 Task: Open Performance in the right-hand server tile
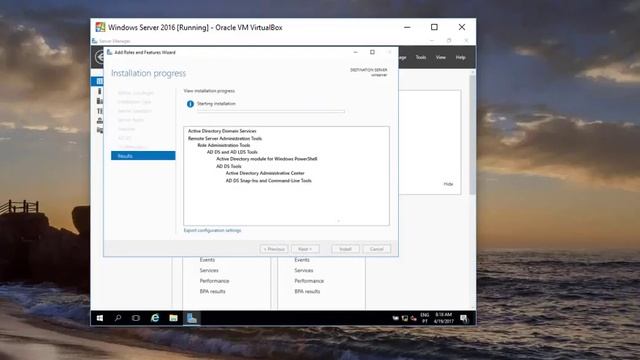coord(309,281)
